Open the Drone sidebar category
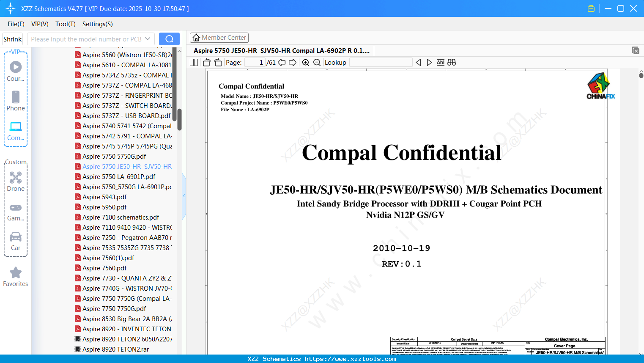Screen dimensions: 644x363 [16, 181]
